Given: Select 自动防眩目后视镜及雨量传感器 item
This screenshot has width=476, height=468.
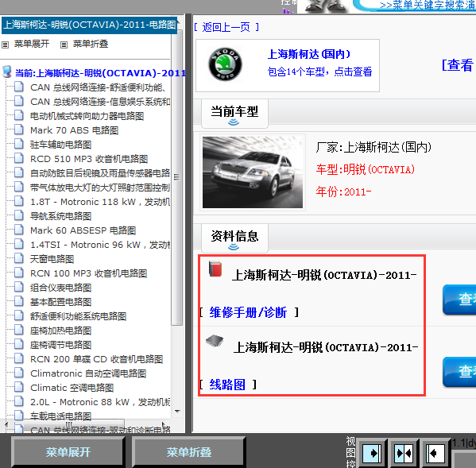Looking at the screenshot, I should (x=100, y=173).
